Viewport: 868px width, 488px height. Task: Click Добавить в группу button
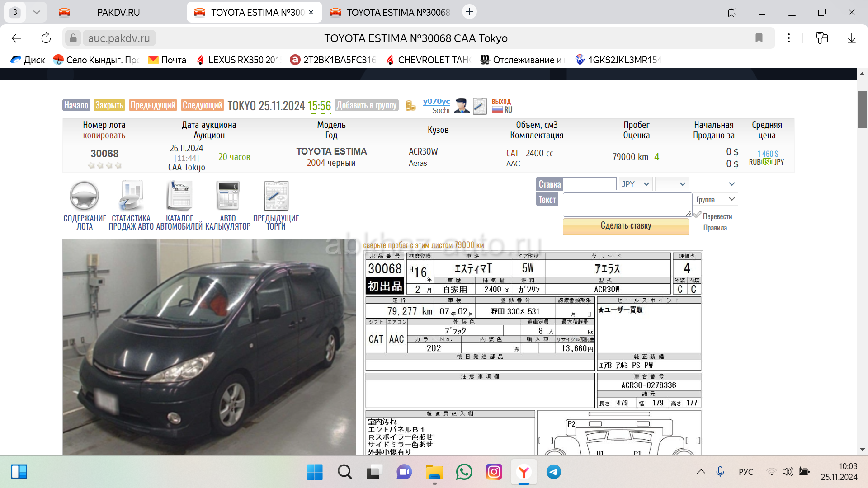pos(367,105)
